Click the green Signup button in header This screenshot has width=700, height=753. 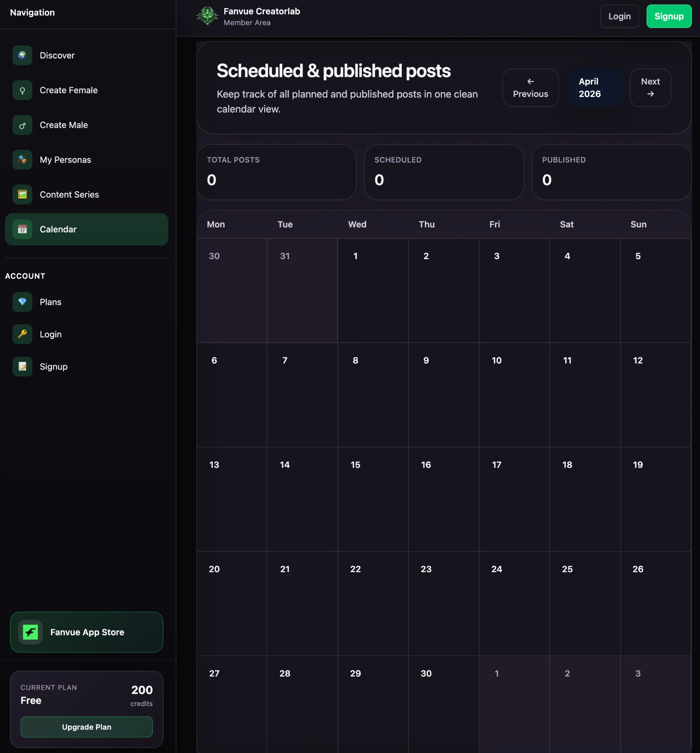[668, 16]
